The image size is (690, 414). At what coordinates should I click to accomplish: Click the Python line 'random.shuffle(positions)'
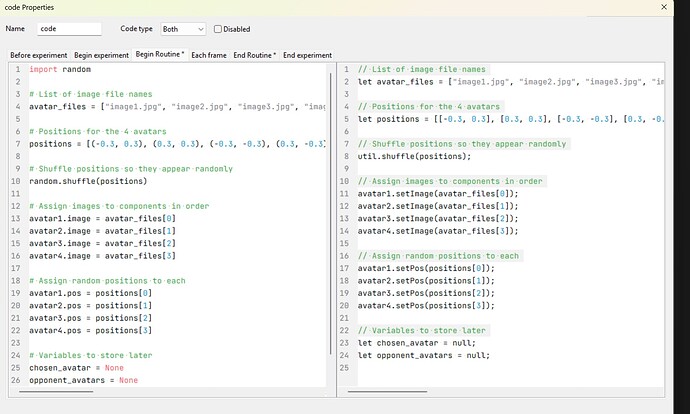point(88,181)
